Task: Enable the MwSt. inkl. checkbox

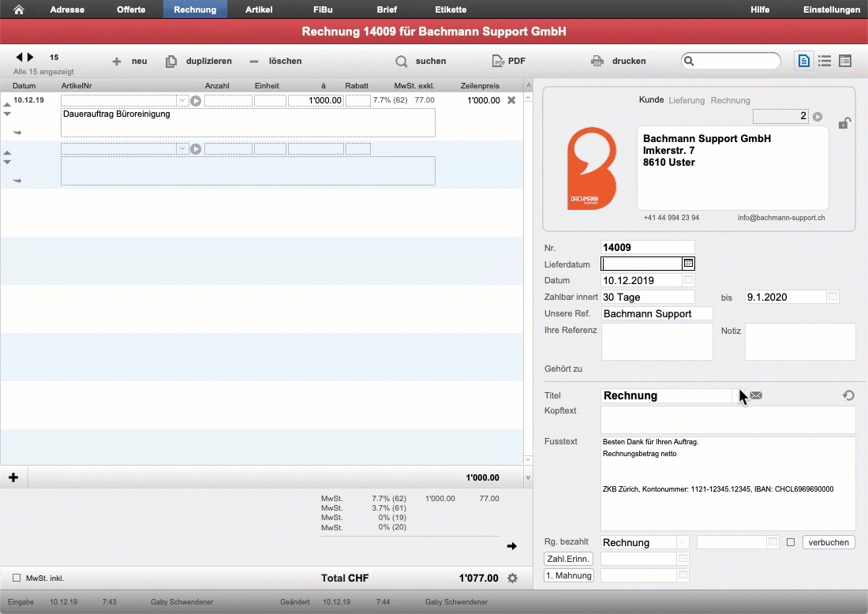Action: [17, 578]
